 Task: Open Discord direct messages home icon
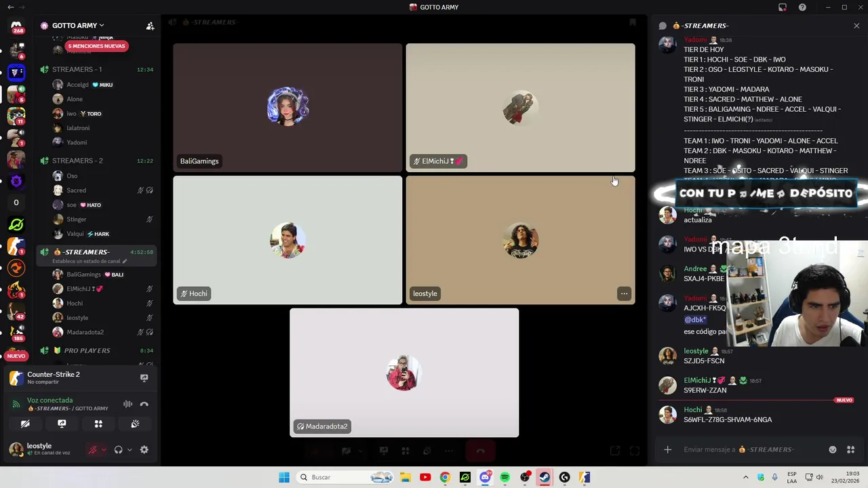pos(16,26)
